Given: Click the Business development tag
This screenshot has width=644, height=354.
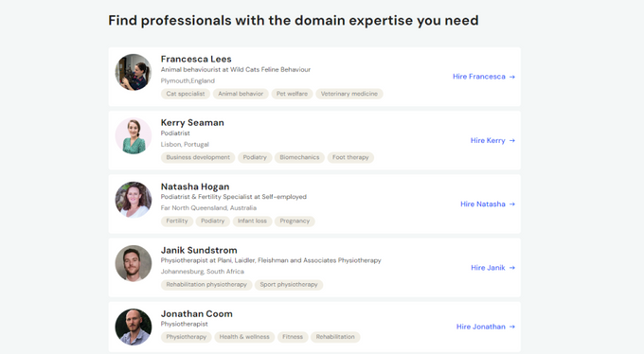Looking at the screenshot, I should tap(198, 158).
